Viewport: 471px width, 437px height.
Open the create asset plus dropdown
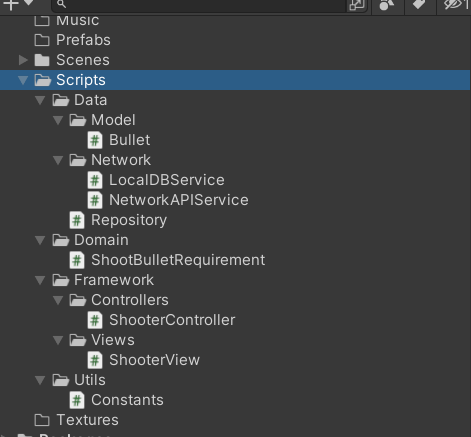(18, 4)
